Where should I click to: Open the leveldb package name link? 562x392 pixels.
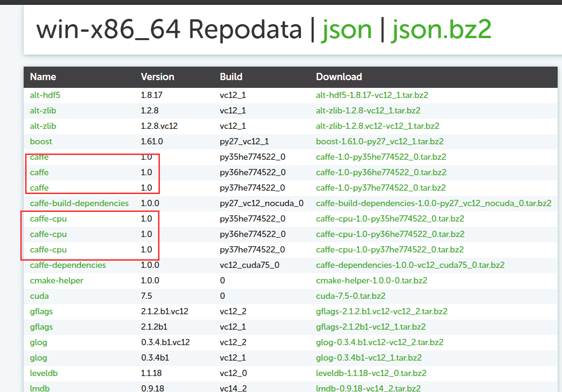[43, 373]
